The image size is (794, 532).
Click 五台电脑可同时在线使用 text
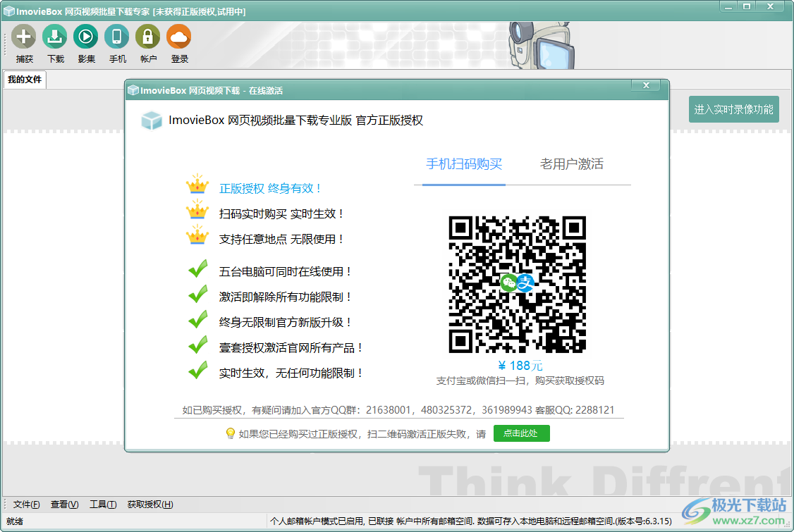(285, 272)
